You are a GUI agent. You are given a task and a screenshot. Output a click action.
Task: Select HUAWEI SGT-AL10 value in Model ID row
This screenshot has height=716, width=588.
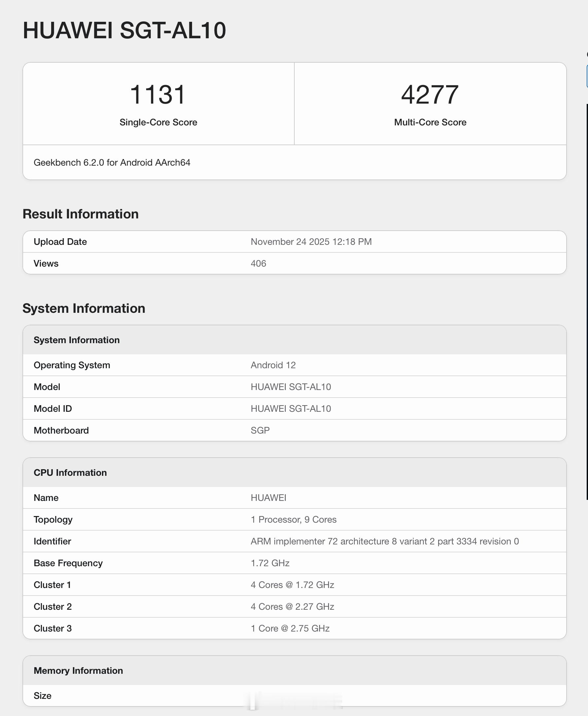(x=291, y=408)
